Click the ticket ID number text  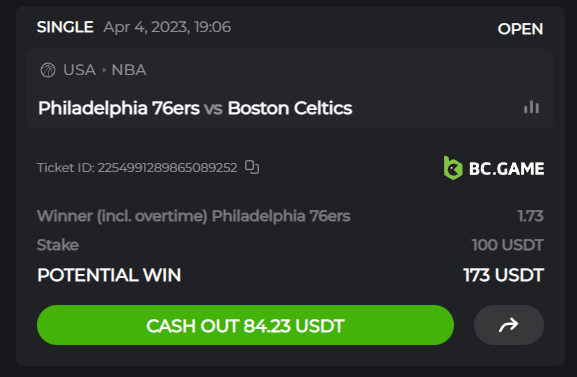click(167, 168)
